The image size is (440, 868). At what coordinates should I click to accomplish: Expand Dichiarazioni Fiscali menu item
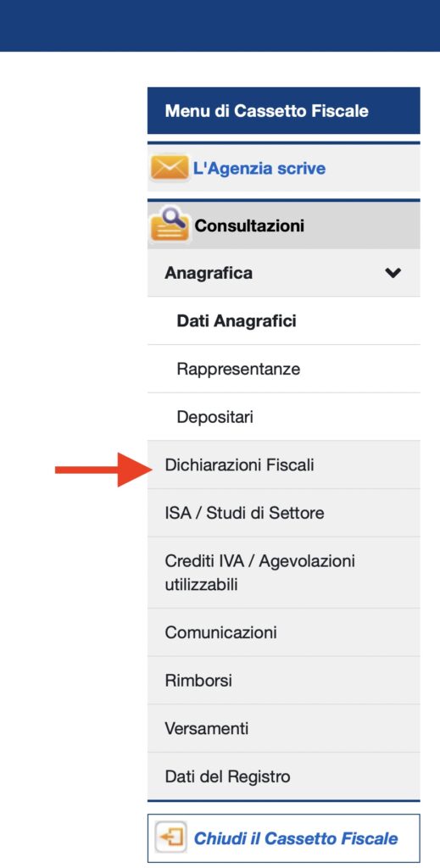tap(284, 465)
